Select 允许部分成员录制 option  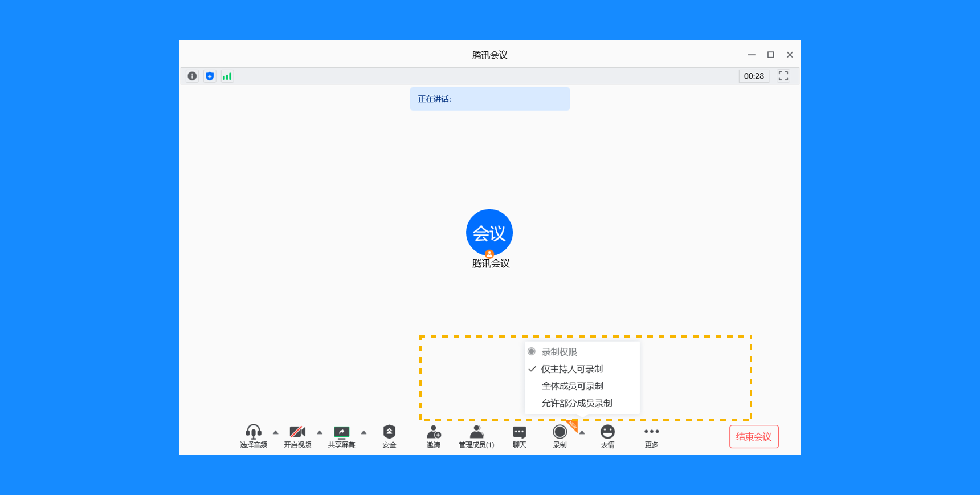pyautogui.click(x=582, y=403)
